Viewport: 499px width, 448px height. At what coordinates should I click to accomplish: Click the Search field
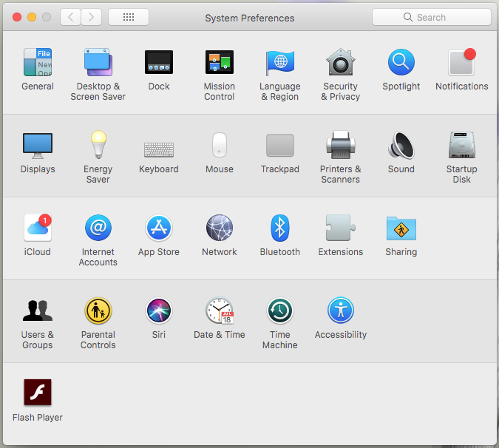click(432, 17)
